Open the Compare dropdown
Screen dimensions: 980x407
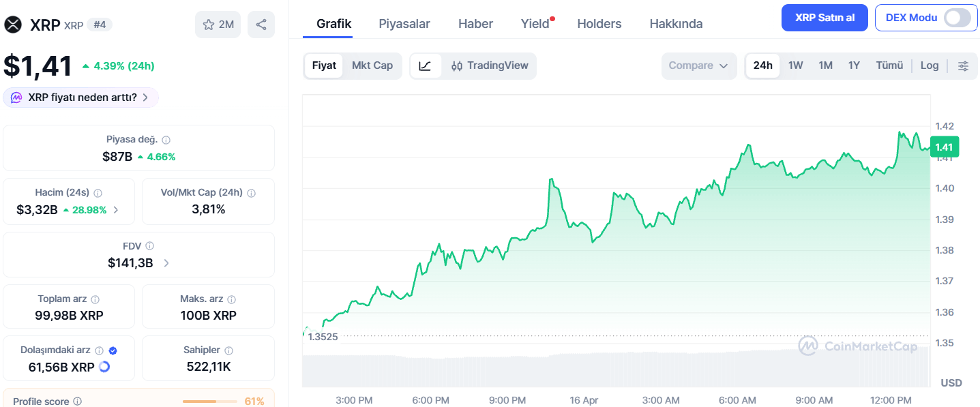[699, 65]
